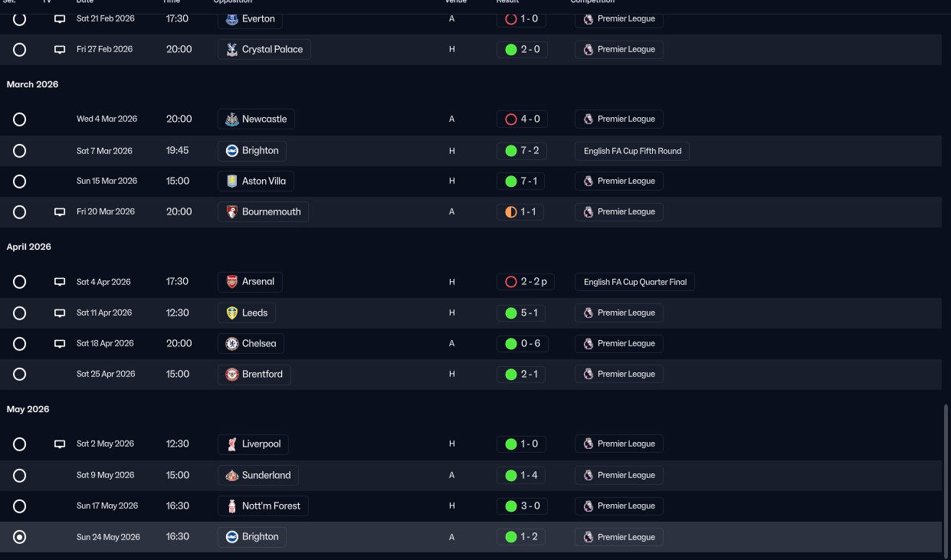Click the Newcastle club badge
The height and width of the screenshot is (560, 951).
[232, 120]
